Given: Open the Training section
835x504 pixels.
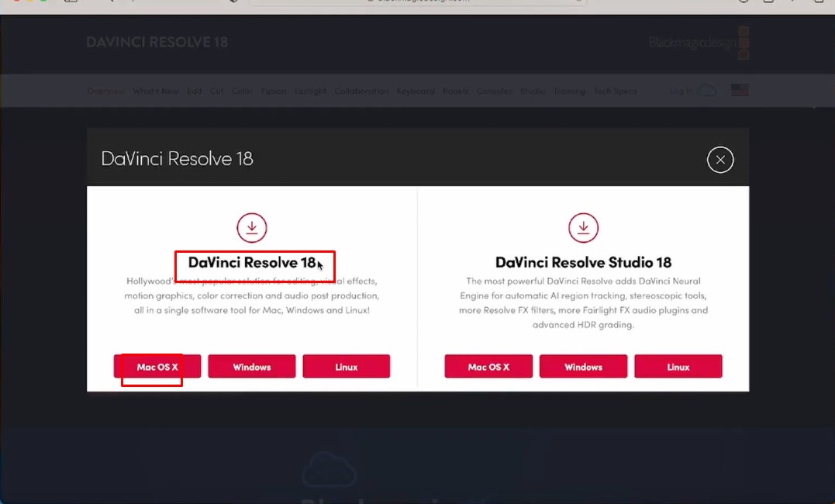Looking at the screenshot, I should click(x=570, y=91).
